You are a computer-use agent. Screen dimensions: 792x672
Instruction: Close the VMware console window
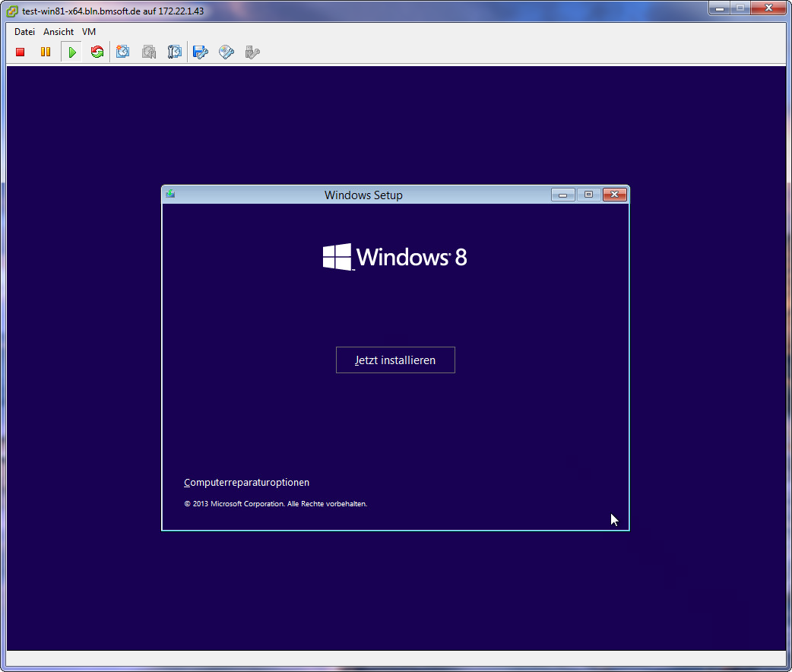pos(768,8)
